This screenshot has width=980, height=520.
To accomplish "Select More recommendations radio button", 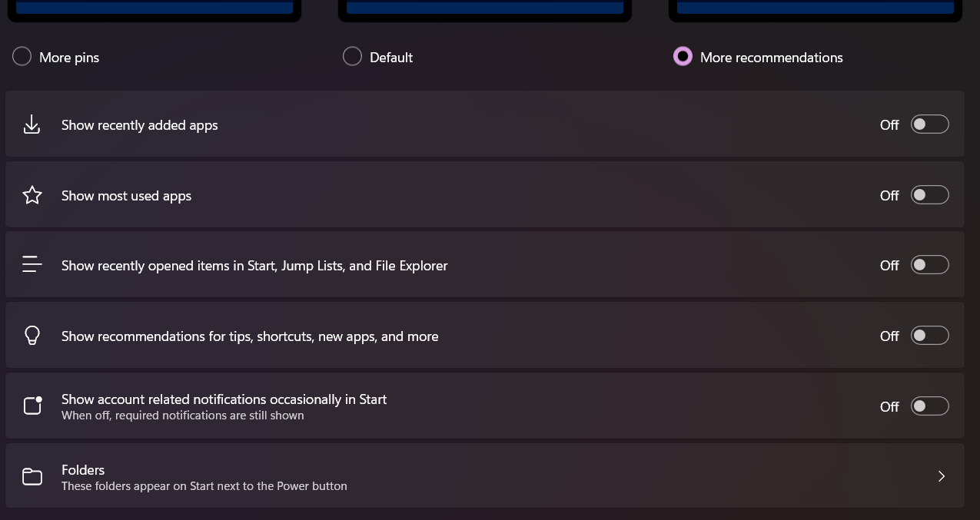I will [683, 57].
